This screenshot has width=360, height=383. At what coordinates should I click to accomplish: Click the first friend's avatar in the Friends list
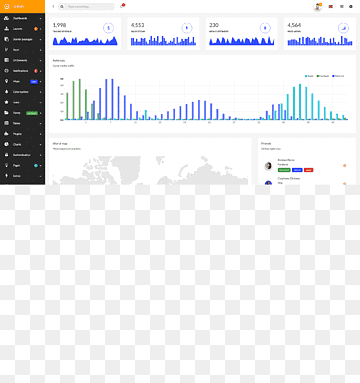point(268,166)
